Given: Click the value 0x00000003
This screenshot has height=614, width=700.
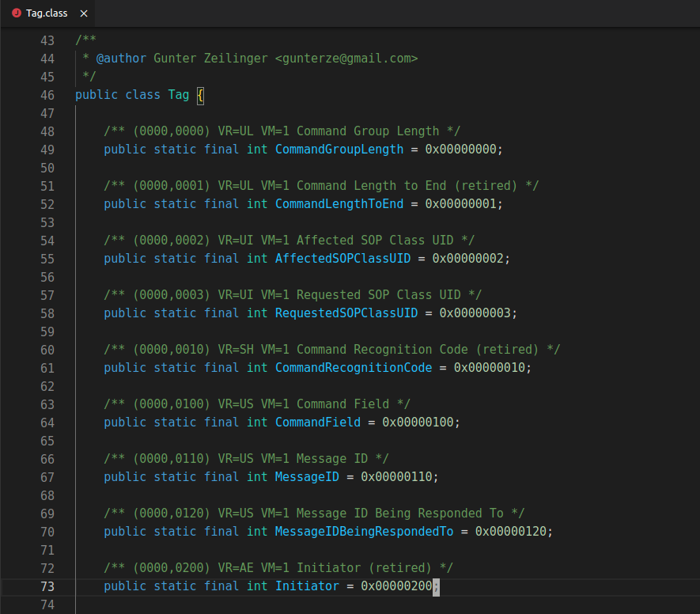Looking at the screenshot, I should click(475, 313).
